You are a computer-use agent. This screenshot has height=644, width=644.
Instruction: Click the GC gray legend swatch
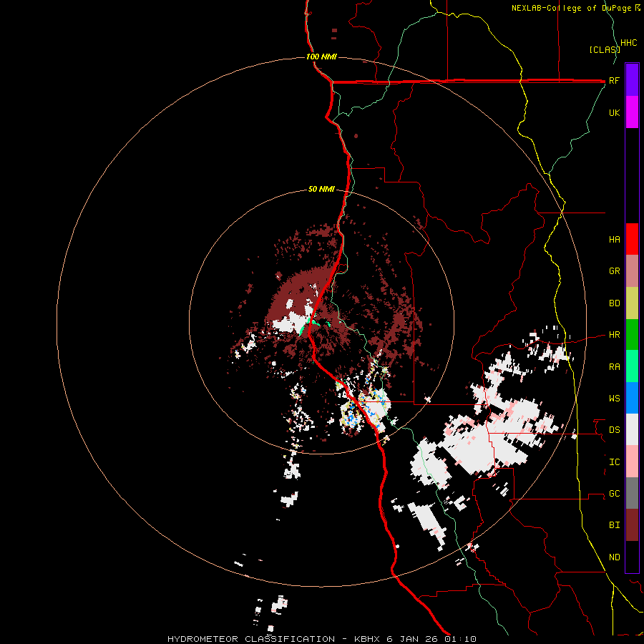tap(632, 493)
